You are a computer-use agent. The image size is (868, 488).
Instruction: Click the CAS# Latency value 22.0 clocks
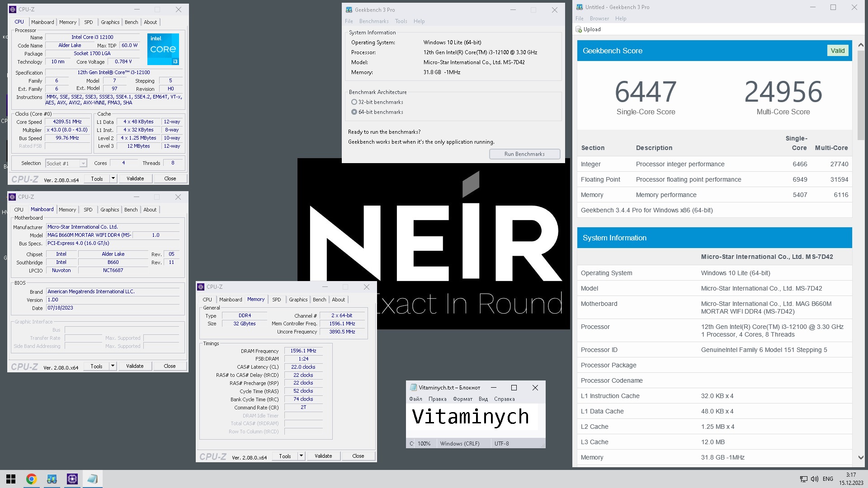coord(303,367)
